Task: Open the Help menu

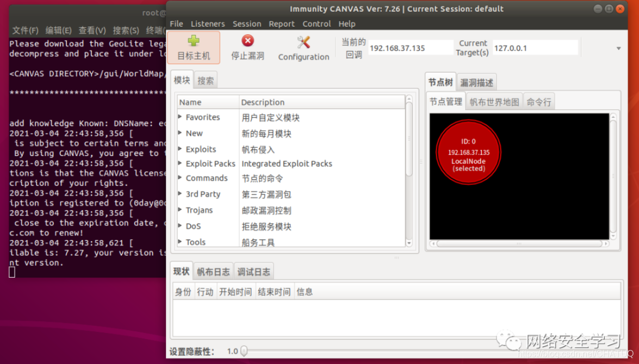Action: coord(347,23)
